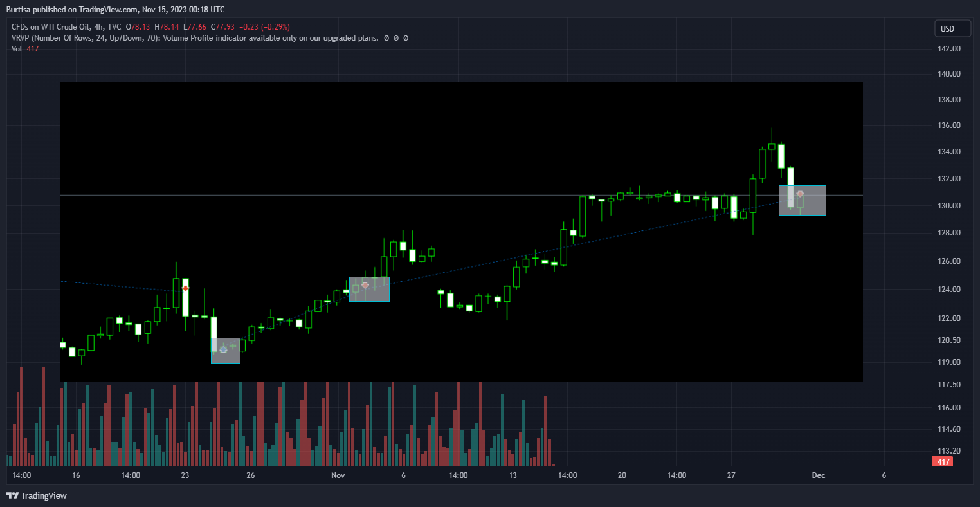Screen dimensions: 980x507
Task: Click the '16' date on the time axis
Action: 76,475
